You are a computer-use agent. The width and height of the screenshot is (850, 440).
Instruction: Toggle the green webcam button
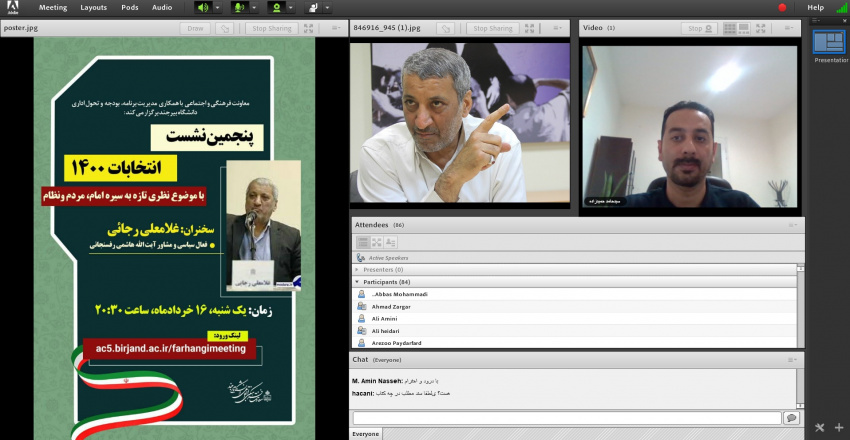(x=276, y=8)
